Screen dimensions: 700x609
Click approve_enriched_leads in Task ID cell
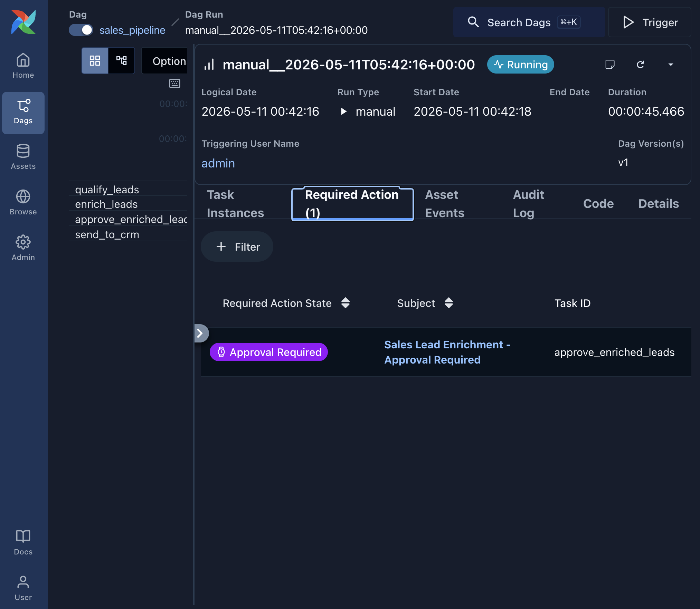[x=614, y=352]
